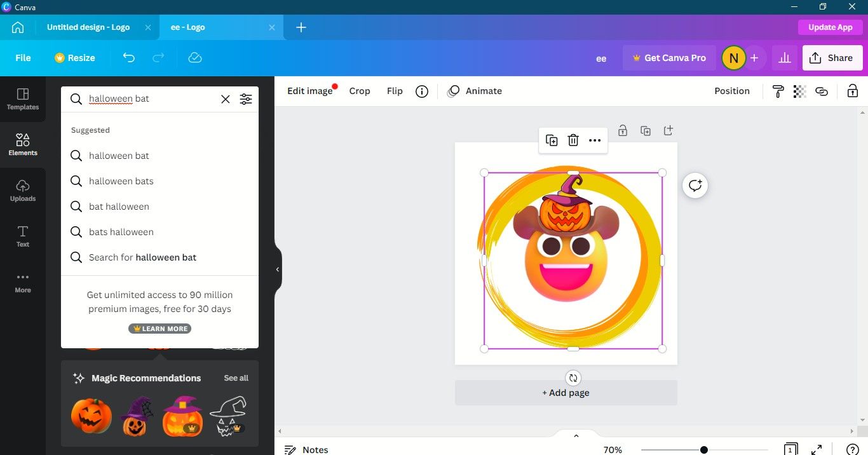
Task: Click the Get Canva Pro button
Action: pos(669,58)
